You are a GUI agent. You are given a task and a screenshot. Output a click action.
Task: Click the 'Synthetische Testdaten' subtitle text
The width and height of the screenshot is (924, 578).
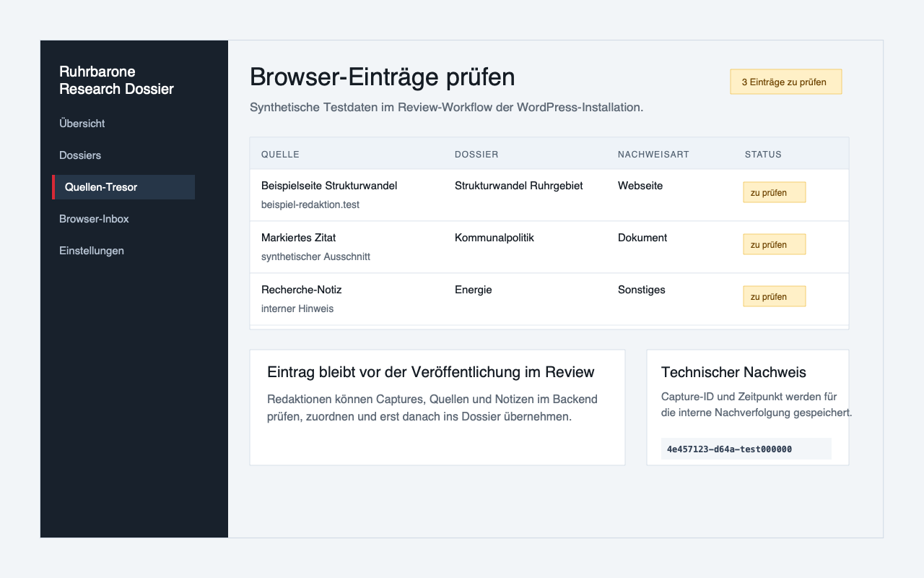[x=446, y=107]
